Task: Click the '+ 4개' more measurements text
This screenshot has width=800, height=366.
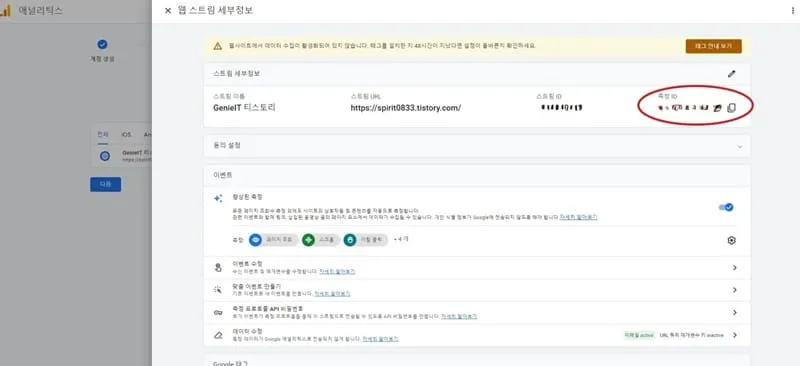Action: point(401,239)
